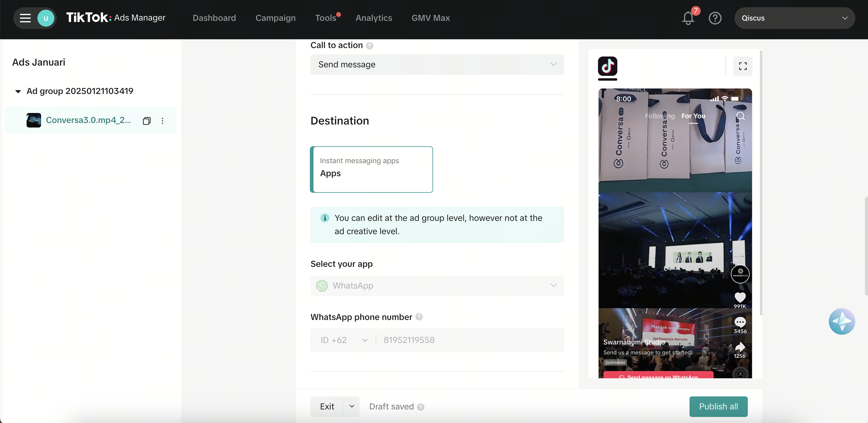This screenshot has width=868, height=423.
Task: Click the Conversa3.0.mp4 ad thumbnail
Action: [34, 120]
